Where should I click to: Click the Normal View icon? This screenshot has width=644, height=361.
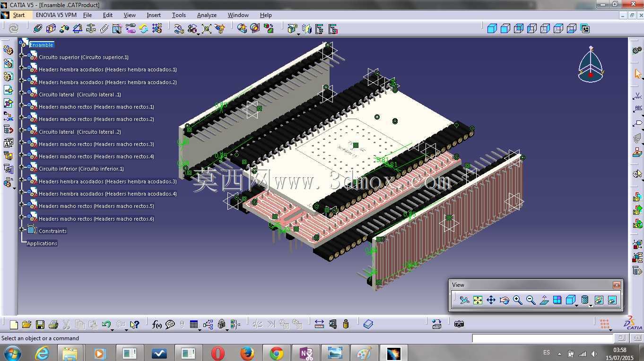click(544, 300)
